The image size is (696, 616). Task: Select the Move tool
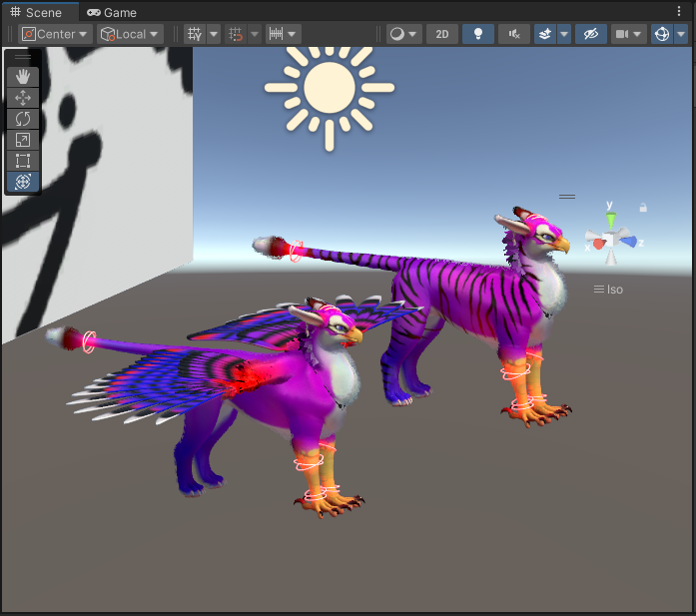click(x=23, y=98)
